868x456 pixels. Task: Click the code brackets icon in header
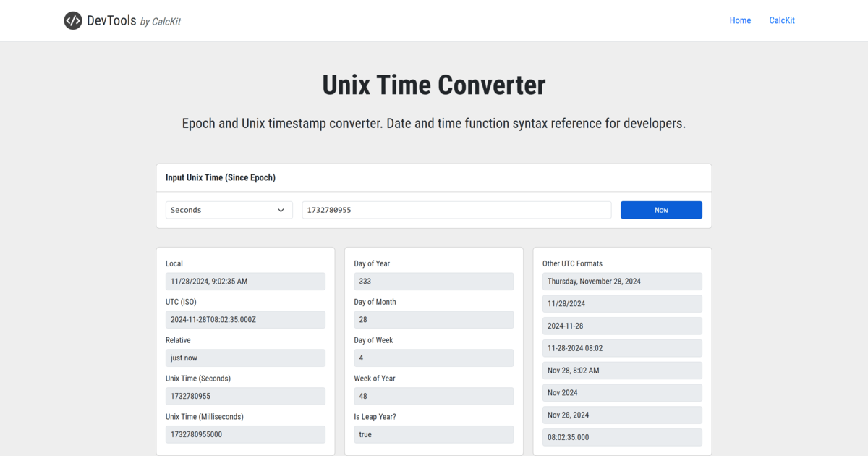(x=73, y=20)
